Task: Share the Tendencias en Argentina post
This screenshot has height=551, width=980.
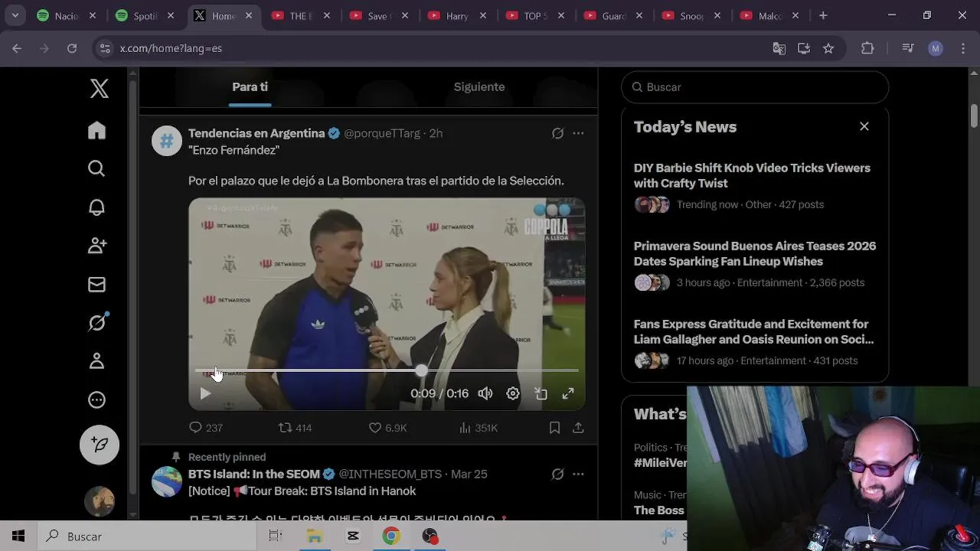Action: 578,428
